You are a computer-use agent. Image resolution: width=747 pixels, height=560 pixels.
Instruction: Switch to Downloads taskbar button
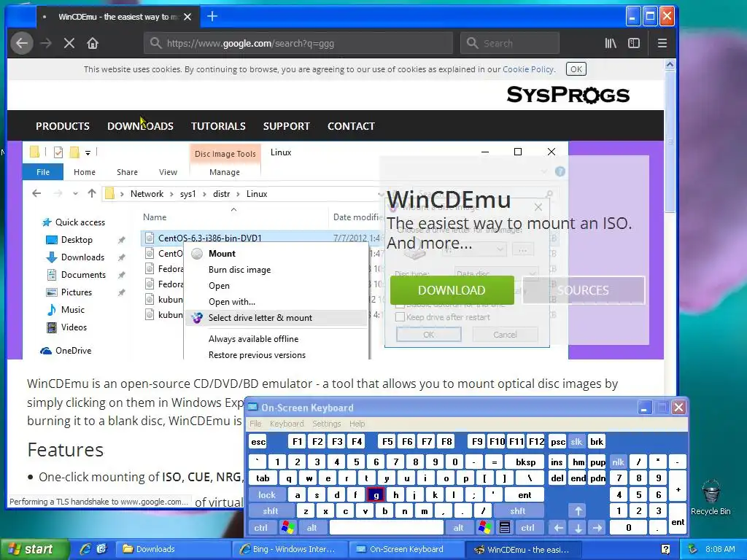[174, 550]
